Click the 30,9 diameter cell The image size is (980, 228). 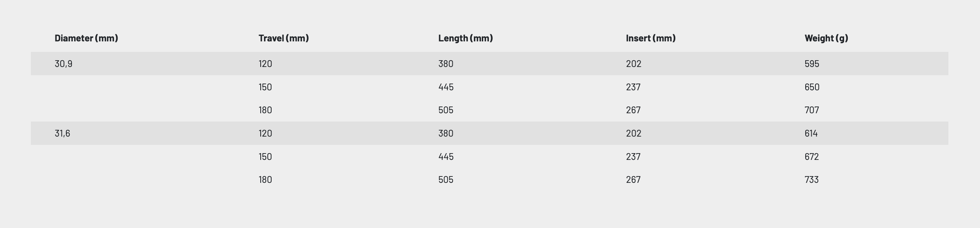click(64, 64)
